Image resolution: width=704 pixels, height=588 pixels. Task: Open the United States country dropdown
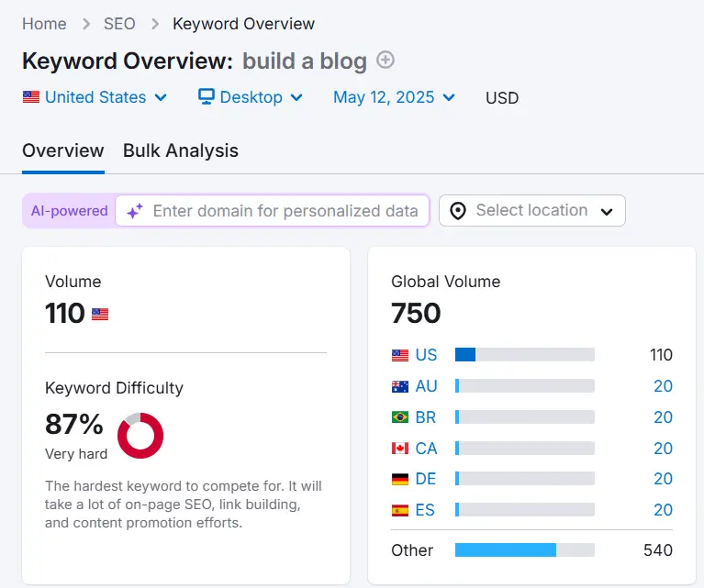point(95,97)
